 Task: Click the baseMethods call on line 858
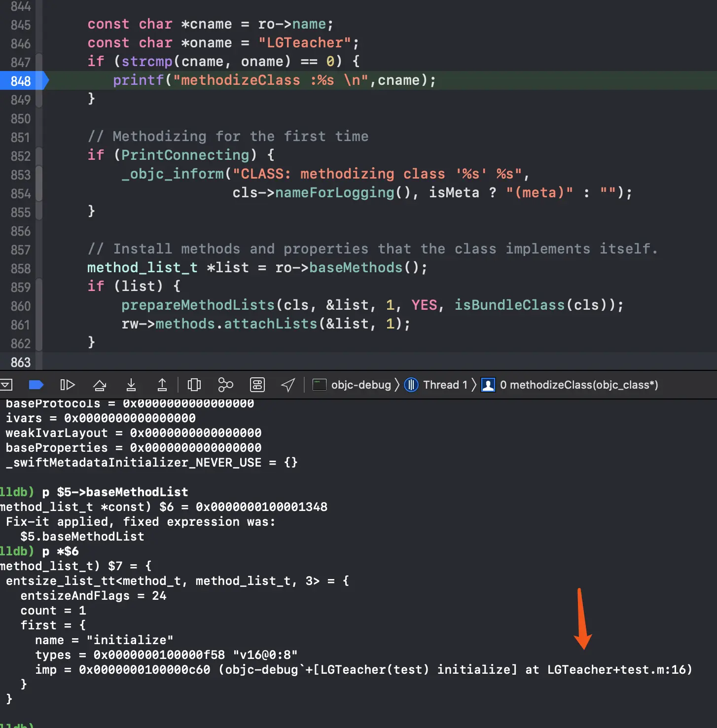[x=356, y=267]
